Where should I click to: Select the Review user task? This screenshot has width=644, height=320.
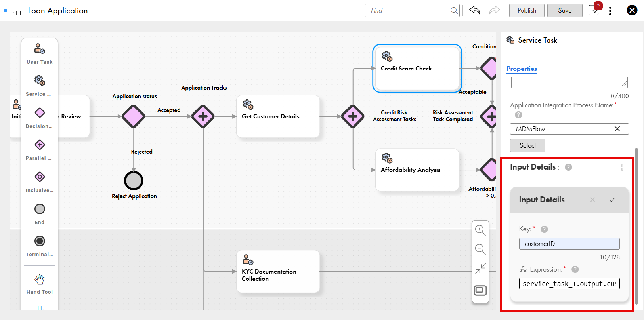74,116
